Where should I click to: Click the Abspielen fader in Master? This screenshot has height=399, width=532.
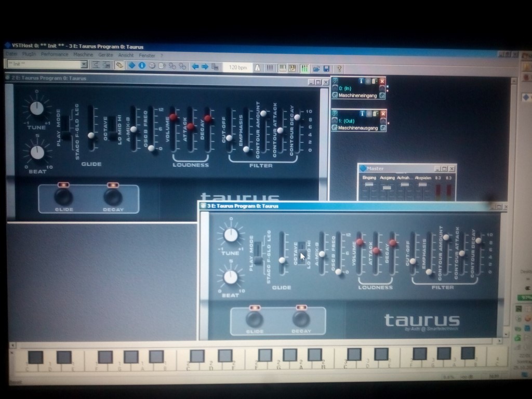pos(422,184)
